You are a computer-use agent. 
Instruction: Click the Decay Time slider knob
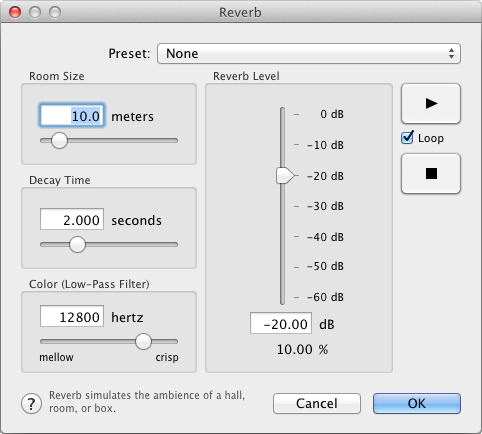click(77, 244)
